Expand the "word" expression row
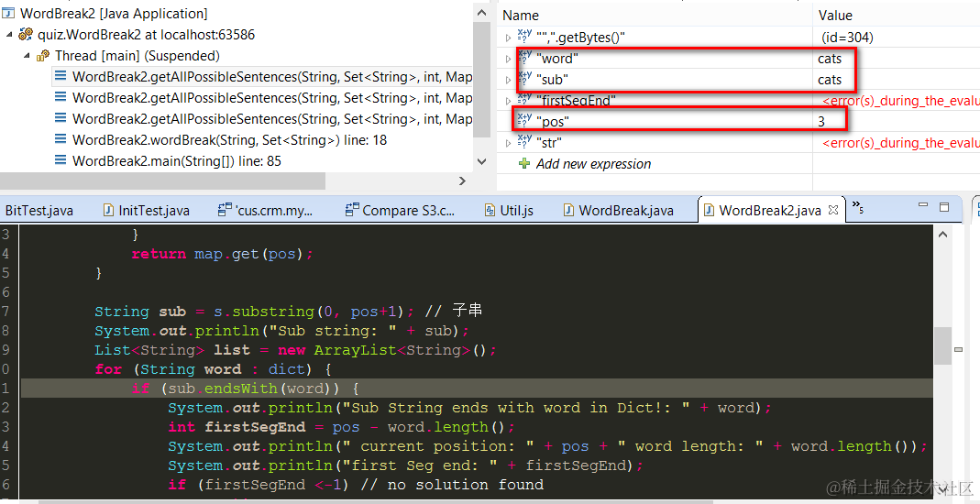This screenshot has height=504, width=980. tap(508, 60)
